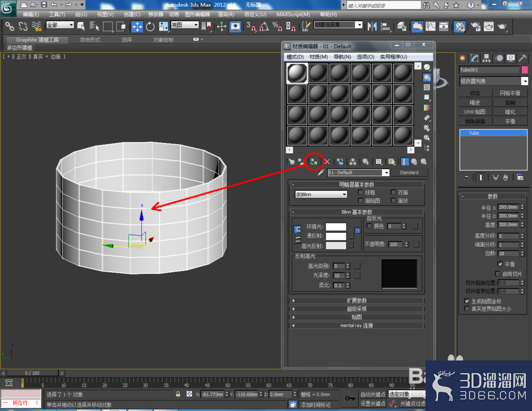Open the 全部 selection filter dropdown

click(60, 25)
